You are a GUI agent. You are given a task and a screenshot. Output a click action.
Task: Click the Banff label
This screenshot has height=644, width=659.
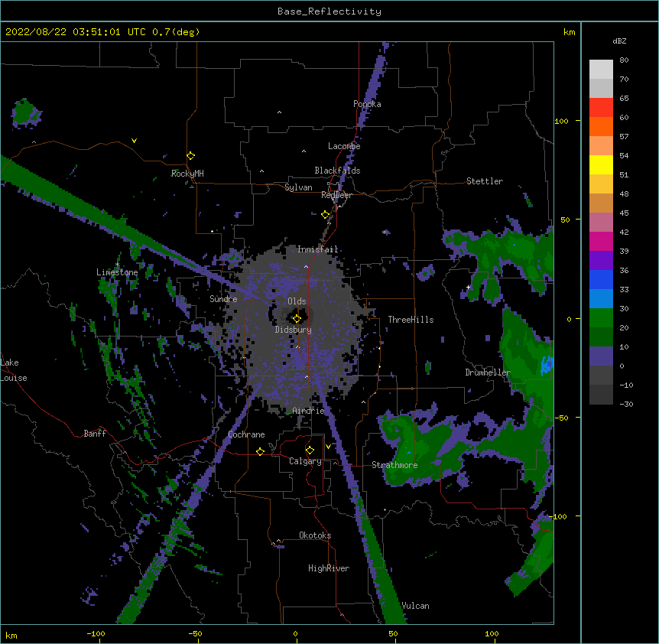click(x=95, y=434)
